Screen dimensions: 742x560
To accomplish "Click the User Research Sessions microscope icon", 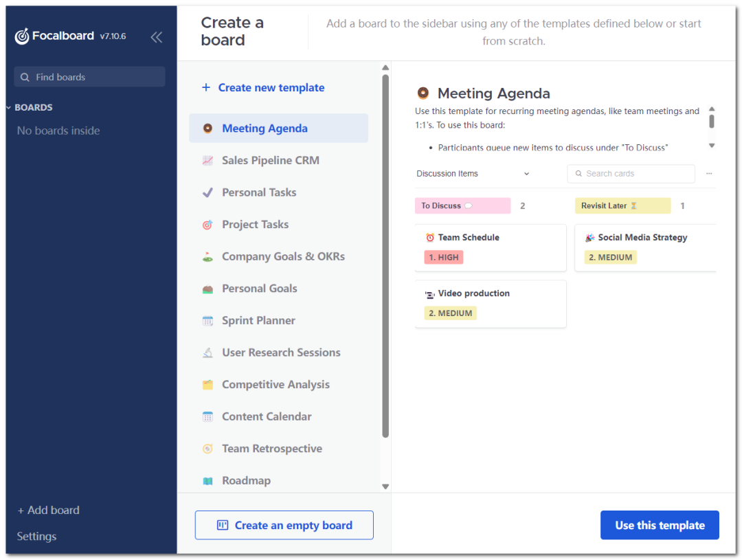I will (207, 352).
